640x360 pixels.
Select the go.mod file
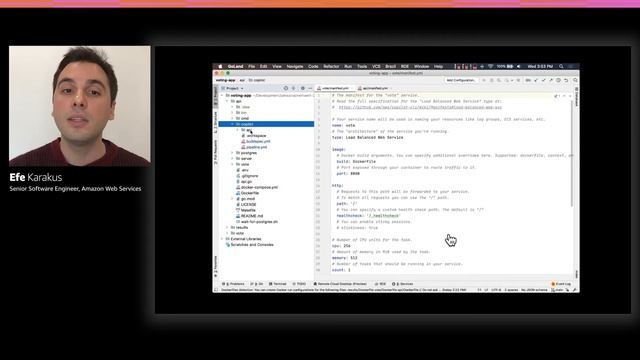tap(245, 198)
